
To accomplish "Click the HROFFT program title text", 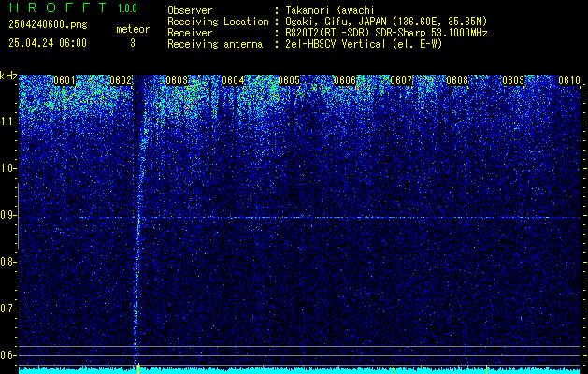I will click(x=57, y=7).
